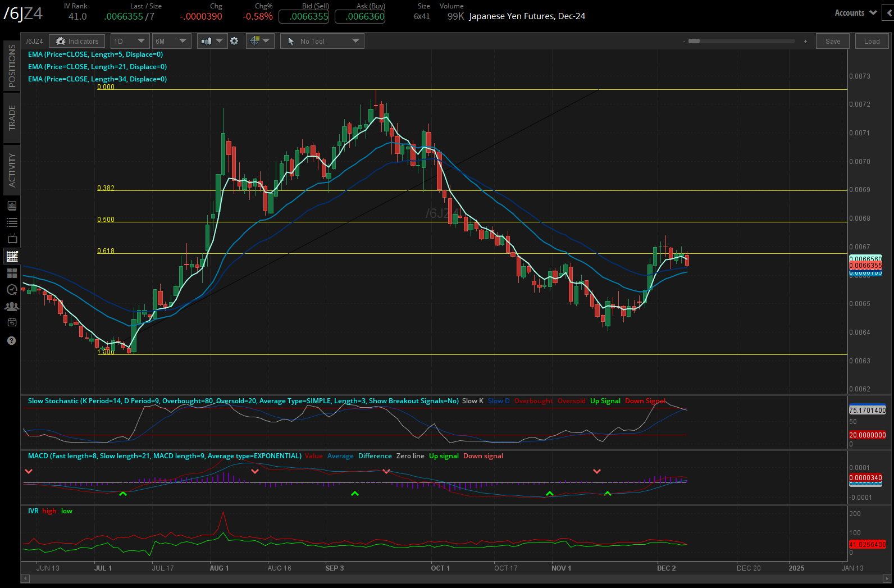Open the No Tool drawing dropdown
This screenshot has width=894, height=588.
pos(322,41)
